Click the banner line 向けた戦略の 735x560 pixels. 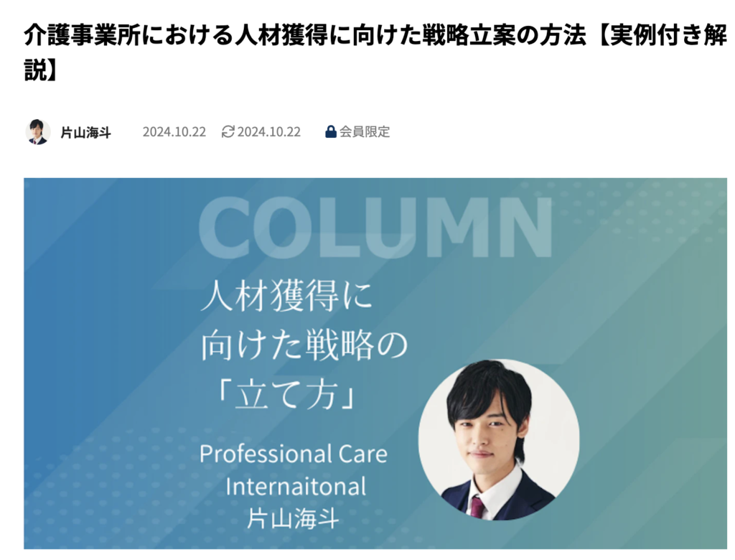pos(304,345)
